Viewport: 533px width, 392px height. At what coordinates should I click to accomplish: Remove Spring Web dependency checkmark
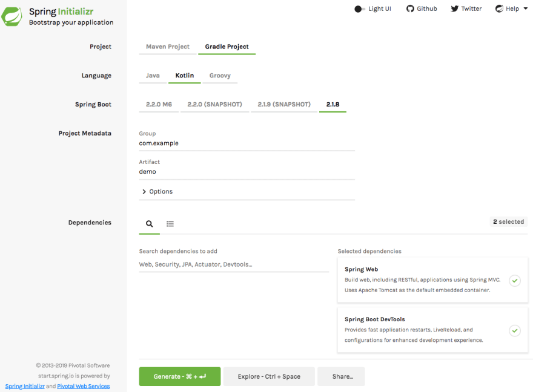click(515, 281)
